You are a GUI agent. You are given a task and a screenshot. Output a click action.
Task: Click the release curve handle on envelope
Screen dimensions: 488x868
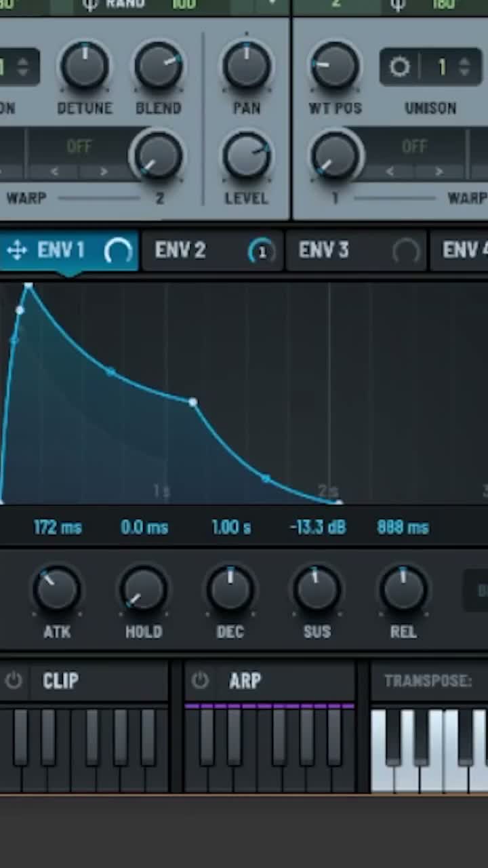click(266, 479)
